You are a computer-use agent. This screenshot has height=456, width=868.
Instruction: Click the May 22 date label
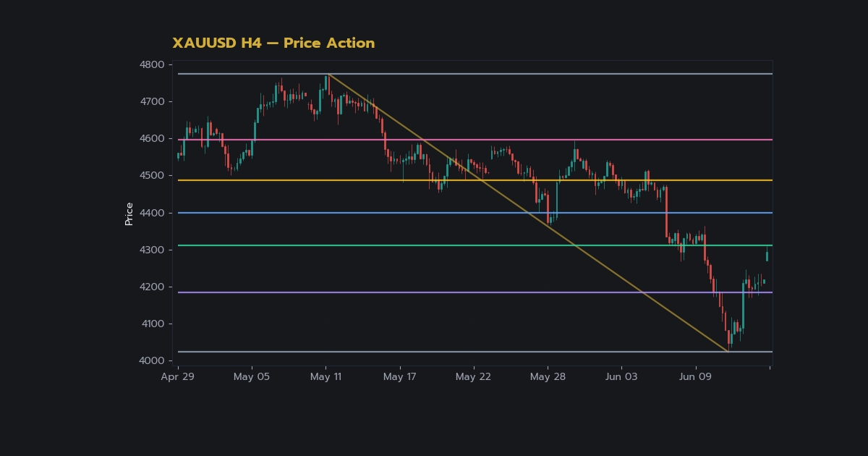(x=474, y=377)
